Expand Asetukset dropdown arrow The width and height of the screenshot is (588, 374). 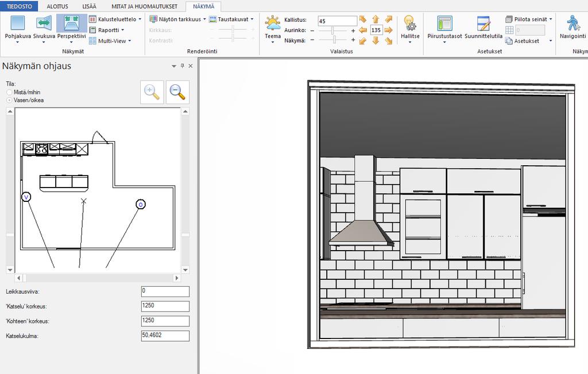point(551,41)
